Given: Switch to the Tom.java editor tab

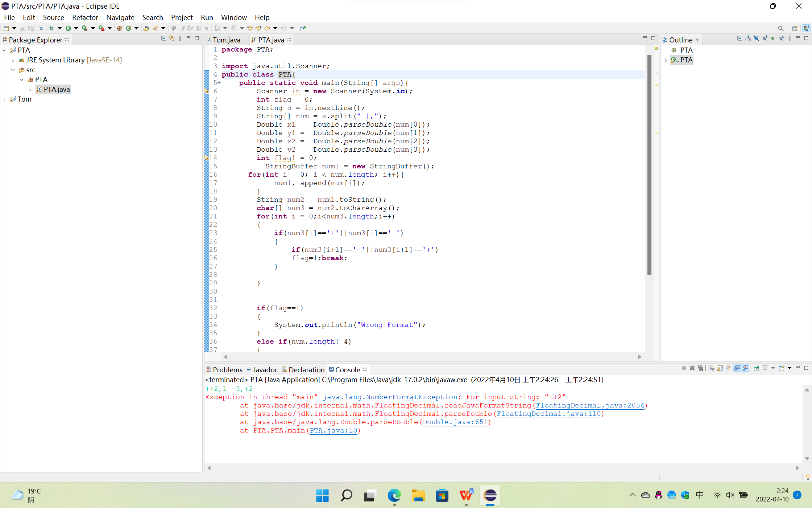Looking at the screenshot, I should (x=226, y=40).
